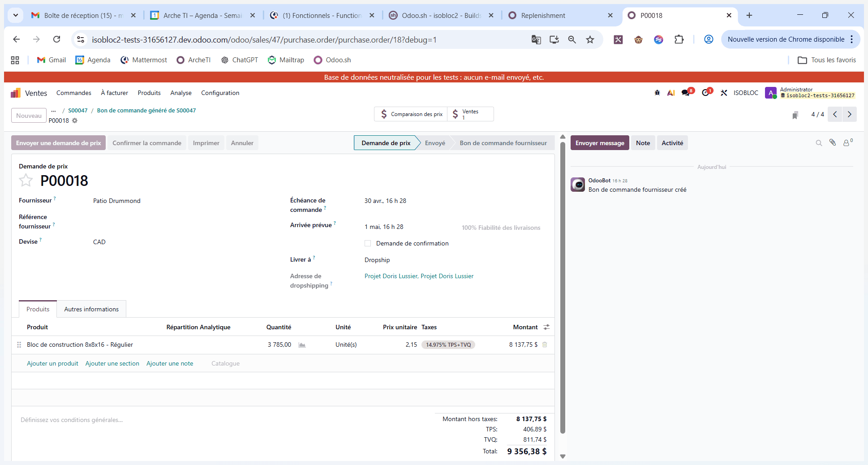
Task: Attach a file using the paperclip icon
Action: (x=833, y=142)
